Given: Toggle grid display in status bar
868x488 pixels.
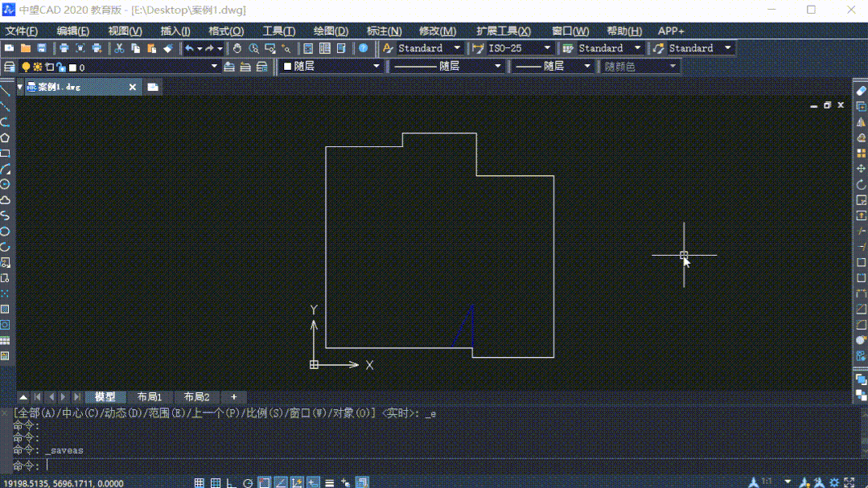Looking at the screenshot, I should 216,482.
